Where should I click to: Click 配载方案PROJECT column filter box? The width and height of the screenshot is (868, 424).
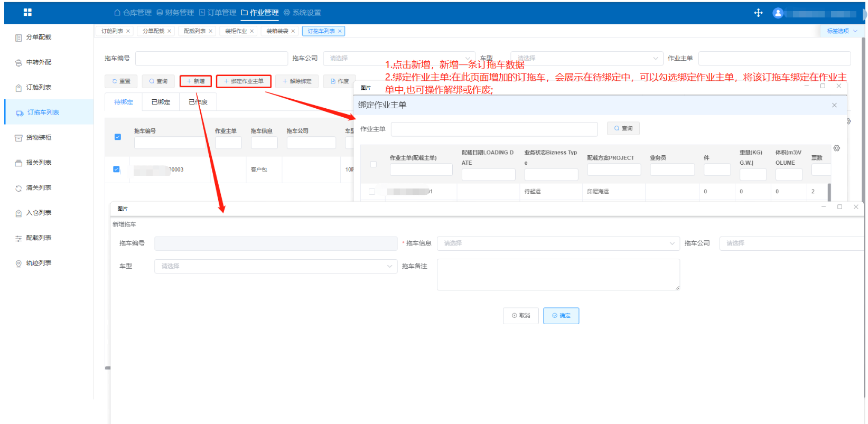click(x=614, y=169)
